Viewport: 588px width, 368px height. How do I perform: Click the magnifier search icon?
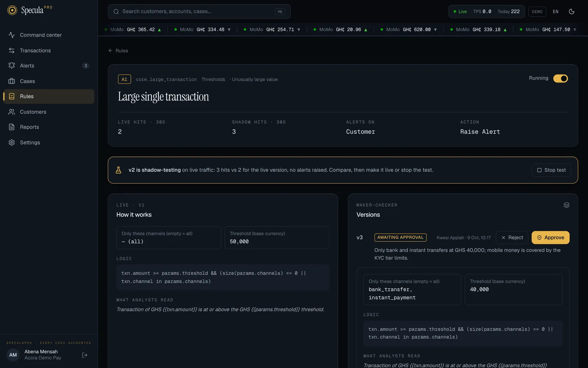(x=116, y=11)
